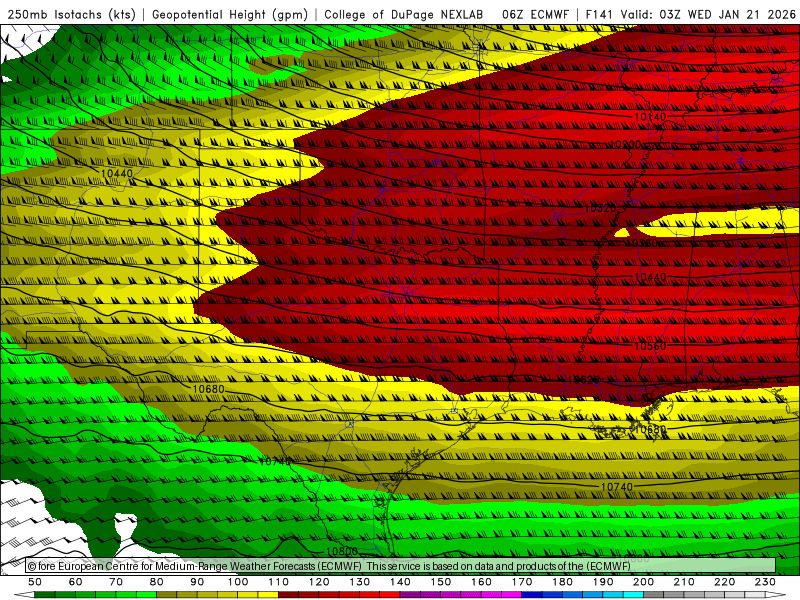The height and width of the screenshot is (600, 800).
Task: Click cyan swatch just before 200
Action: coord(633,595)
